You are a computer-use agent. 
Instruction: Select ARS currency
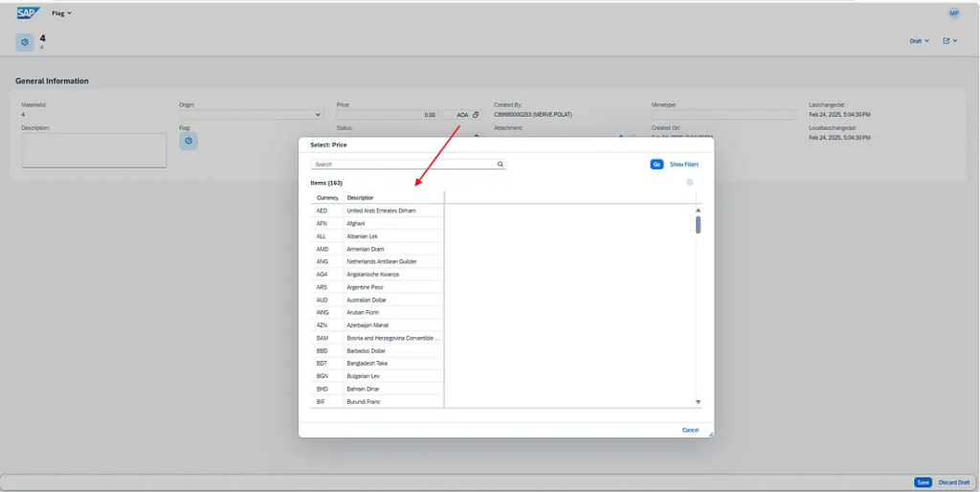click(323, 287)
